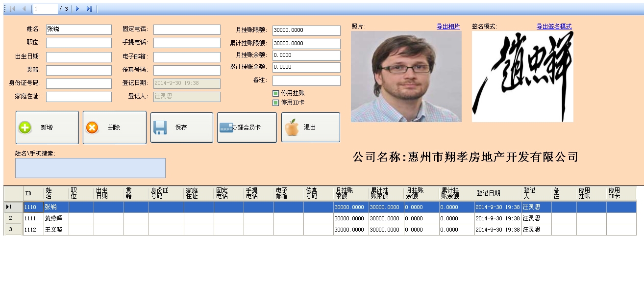Image resolution: width=644 pixels, height=289 pixels.
Task: Click the 备注 input field in the form
Action: point(306,80)
